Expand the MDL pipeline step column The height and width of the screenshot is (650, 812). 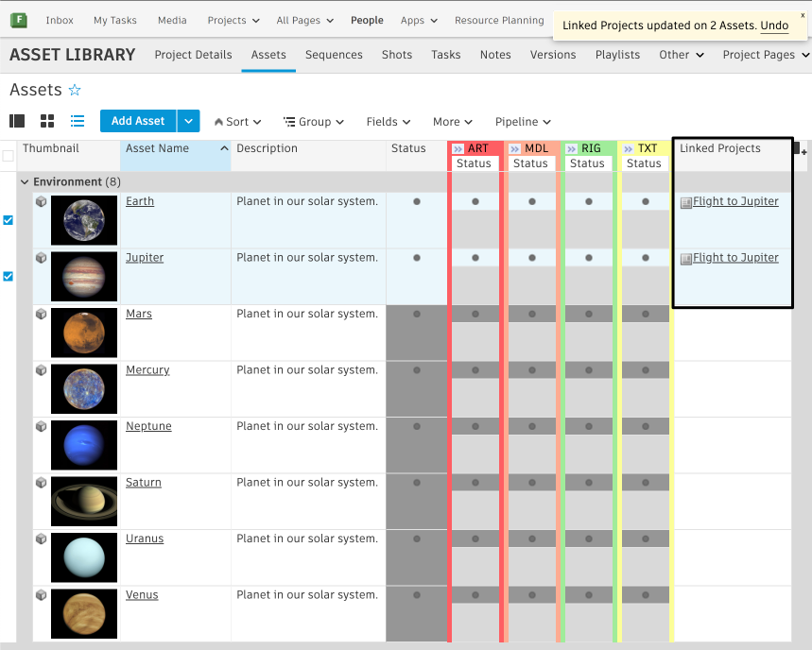(514, 149)
